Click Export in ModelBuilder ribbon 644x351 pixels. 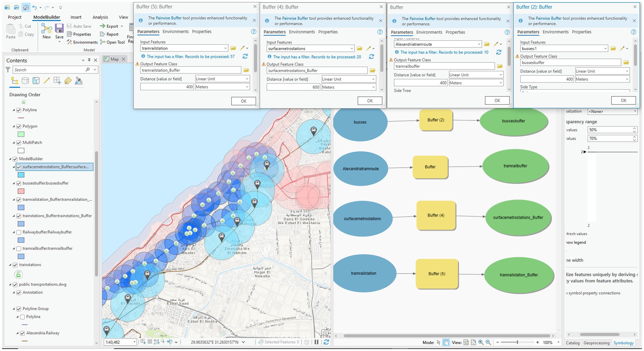(111, 26)
